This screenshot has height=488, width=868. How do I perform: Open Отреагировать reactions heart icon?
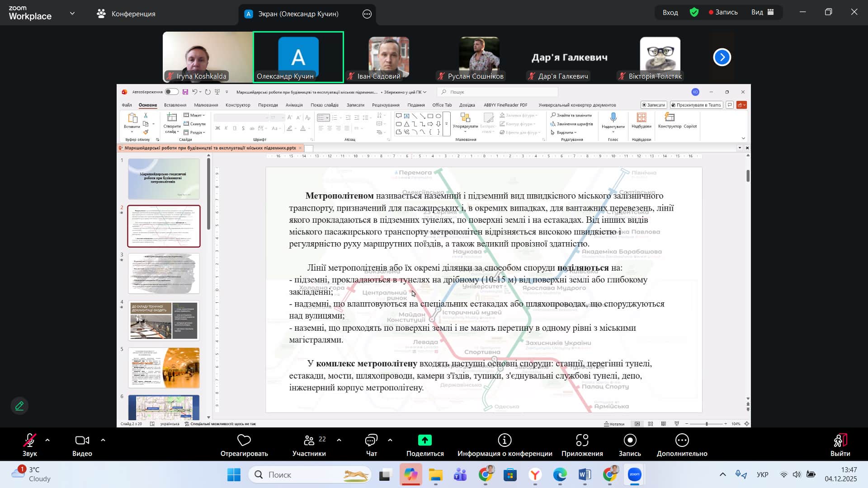point(244,440)
